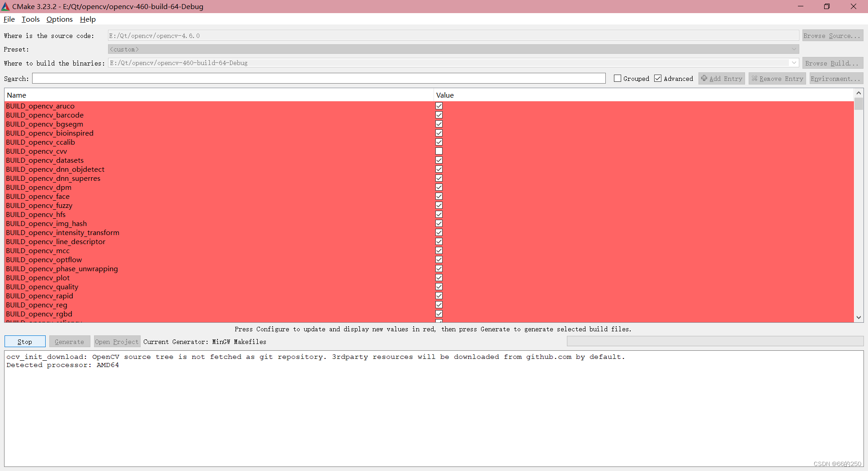Image resolution: width=868 pixels, height=471 pixels.
Task: Open the Tools menu
Action: 30,19
